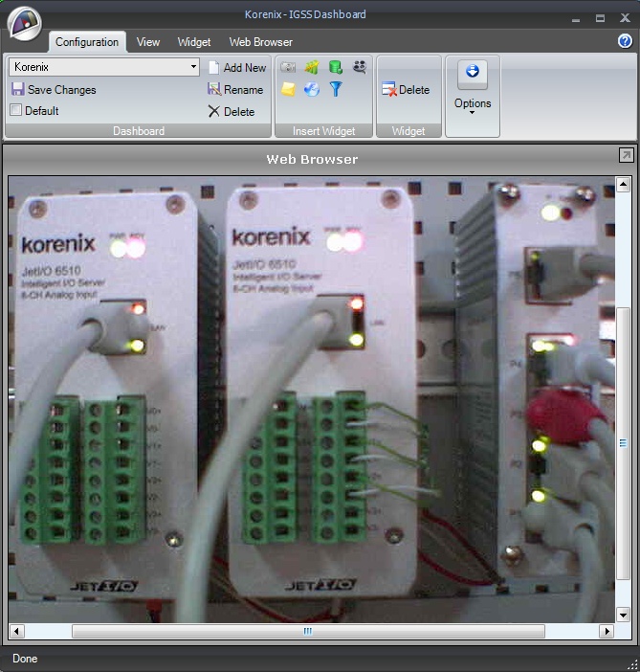Switch to the Configuration tab

(87, 42)
